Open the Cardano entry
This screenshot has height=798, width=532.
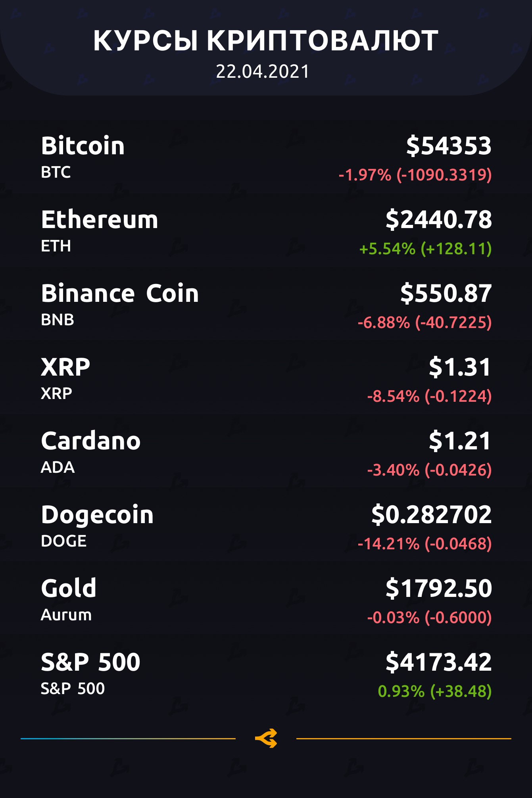tap(91, 441)
